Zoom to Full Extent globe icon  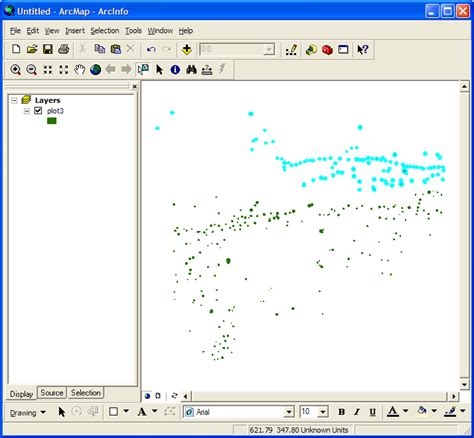pos(95,70)
